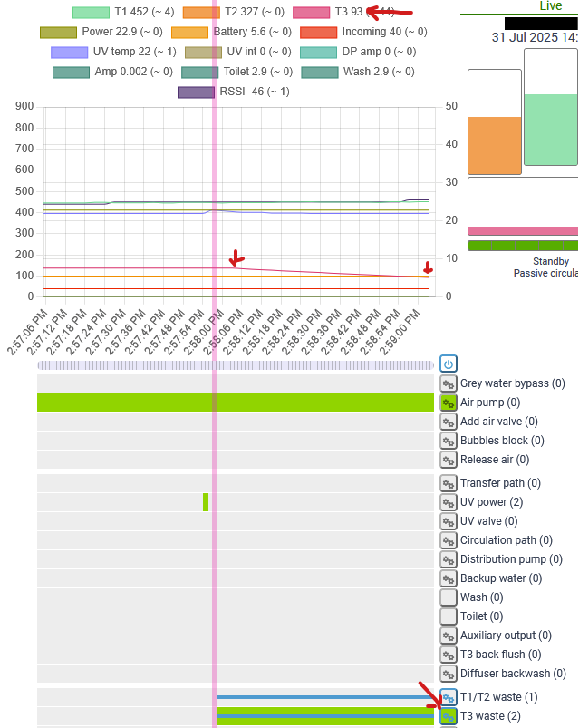579x728 pixels.
Task: Activate the UV power gear button
Action: [449, 502]
